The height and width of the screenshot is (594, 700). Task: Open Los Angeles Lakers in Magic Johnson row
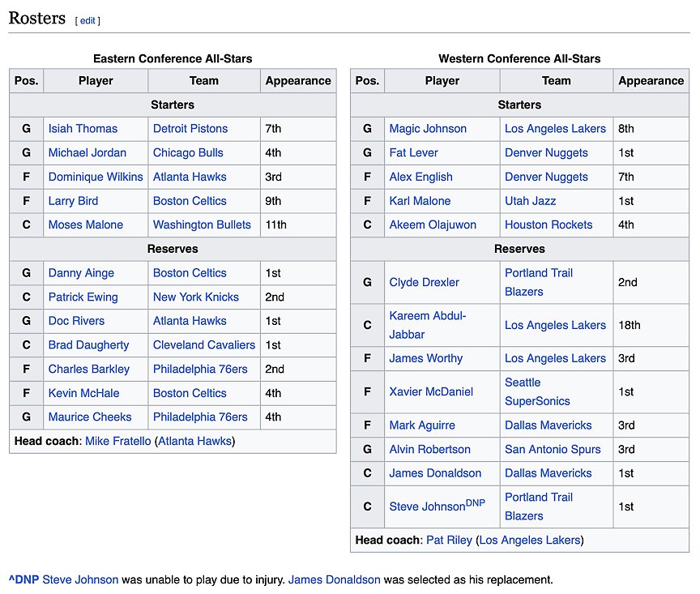[x=555, y=129]
